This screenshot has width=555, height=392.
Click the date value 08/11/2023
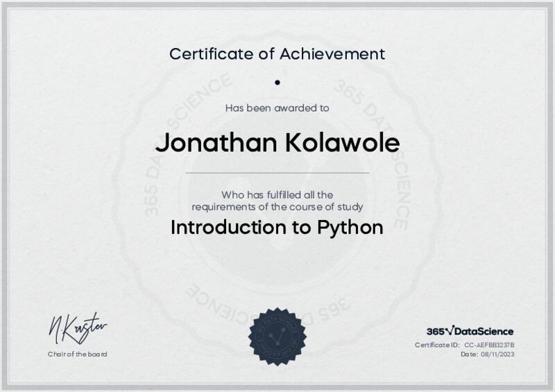tap(497, 355)
